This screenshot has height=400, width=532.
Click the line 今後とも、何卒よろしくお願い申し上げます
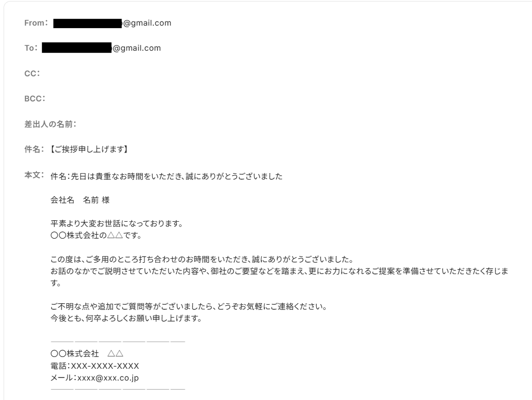pyautogui.click(x=126, y=318)
